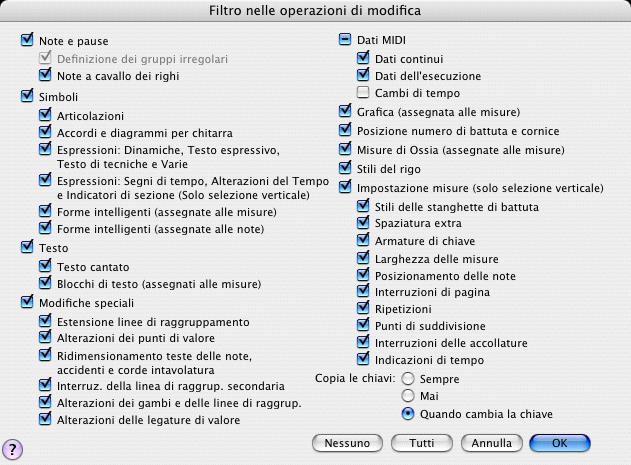The width and height of the screenshot is (631, 465).
Task: Toggle the Dati MIDI mixed-state checkbox
Action: point(345,41)
